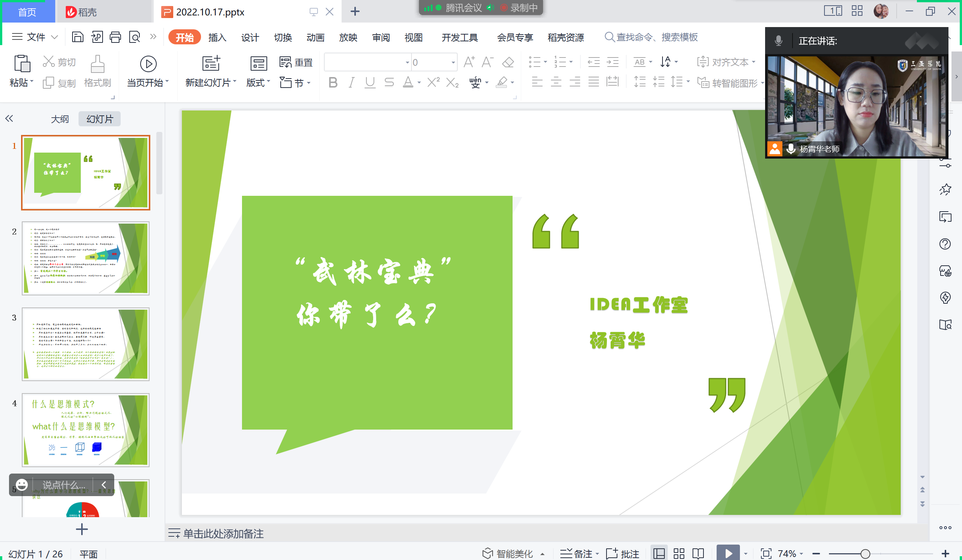Switch to the 插入 ribbon tab
Image resolution: width=962 pixels, height=560 pixels.
point(217,38)
